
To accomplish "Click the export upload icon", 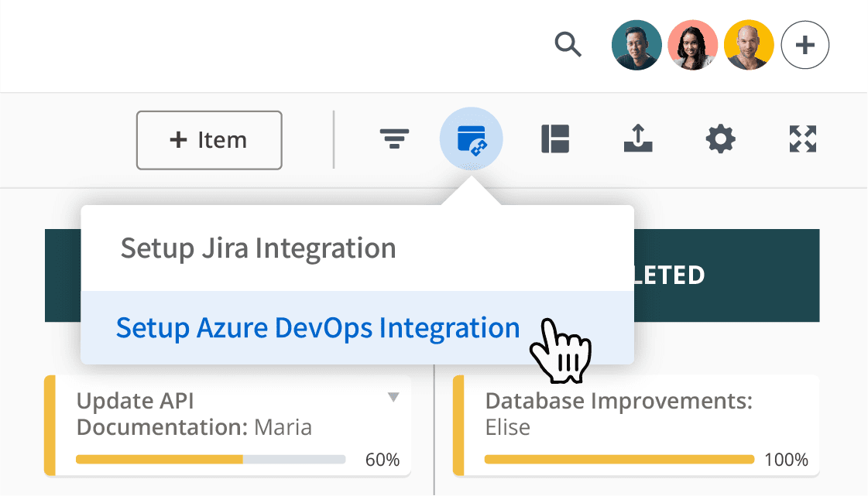I will click(638, 140).
